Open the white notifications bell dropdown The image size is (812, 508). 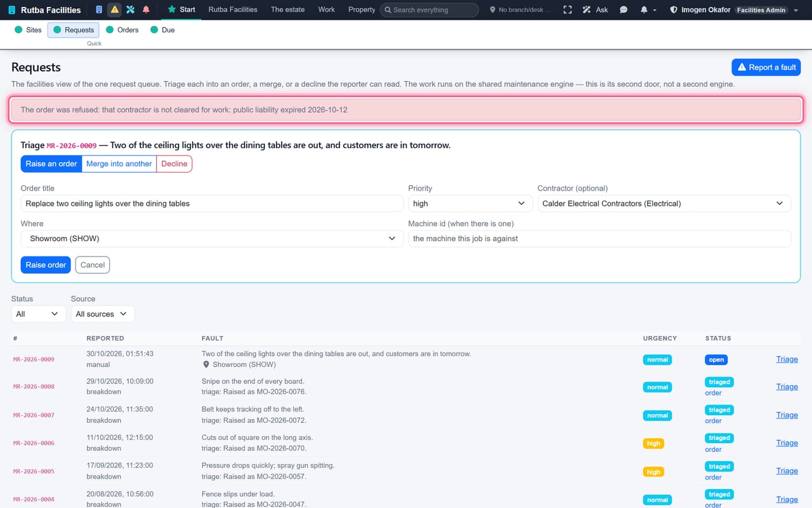click(x=648, y=10)
